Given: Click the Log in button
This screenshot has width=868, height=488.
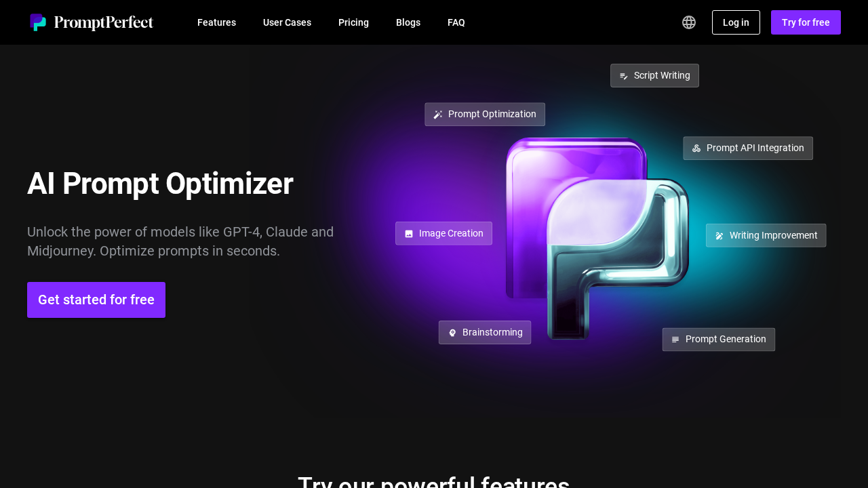Looking at the screenshot, I should [x=736, y=22].
